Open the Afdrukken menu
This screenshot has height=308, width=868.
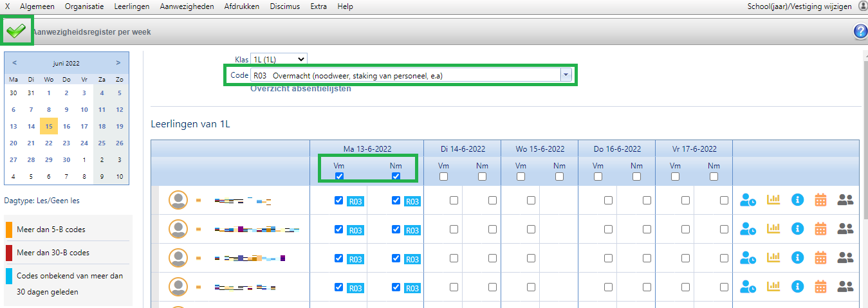[x=242, y=6]
